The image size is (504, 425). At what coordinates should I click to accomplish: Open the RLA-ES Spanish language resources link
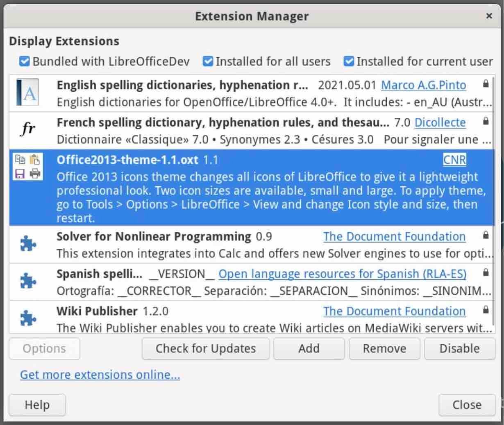click(342, 274)
